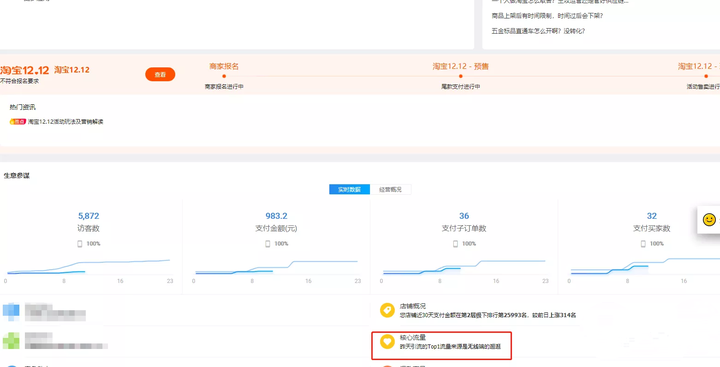This screenshot has height=367, width=720.
Task: Click the phone icon under 支付买家数
Action: (643, 244)
